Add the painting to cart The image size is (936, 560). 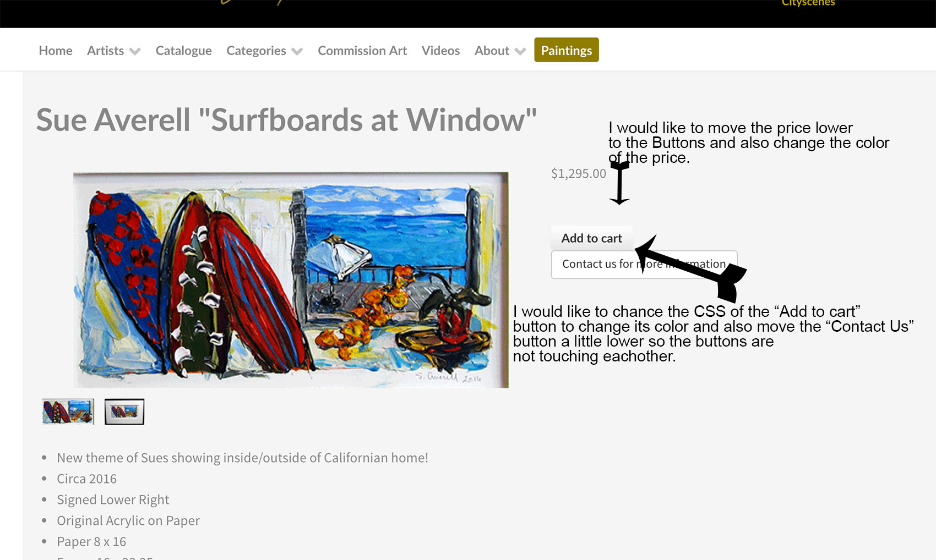click(x=592, y=238)
